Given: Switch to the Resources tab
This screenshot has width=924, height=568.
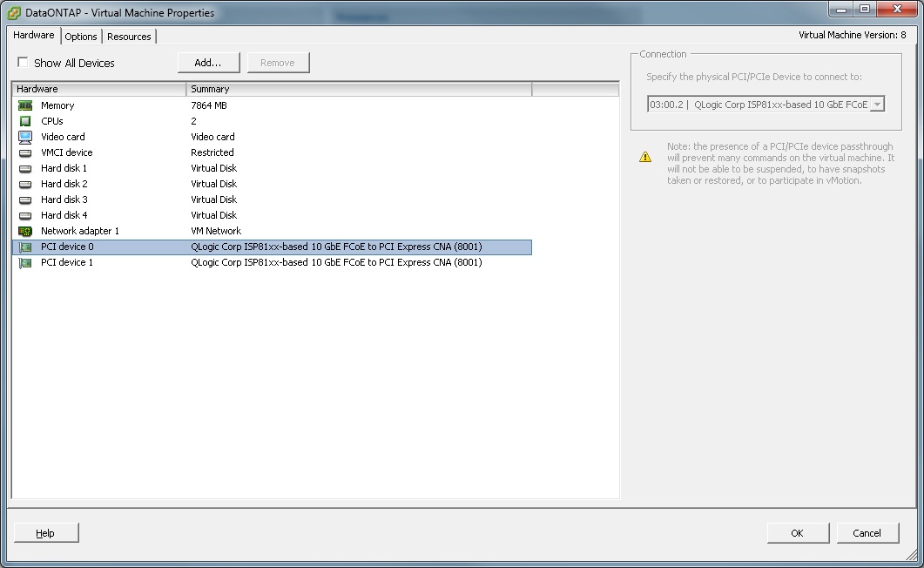Looking at the screenshot, I should [x=129, y=37].
